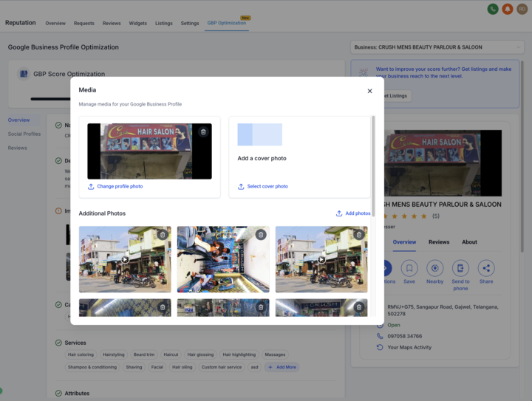Click Add More services chip

(x=282, y=367)
